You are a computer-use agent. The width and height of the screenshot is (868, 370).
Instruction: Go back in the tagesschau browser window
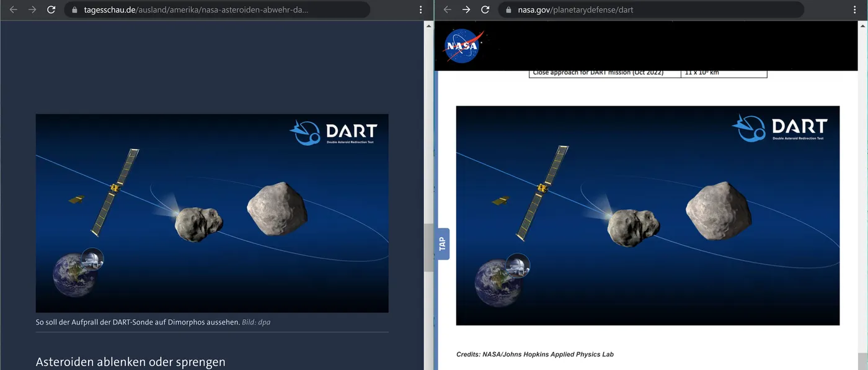[x=13, y=10]
